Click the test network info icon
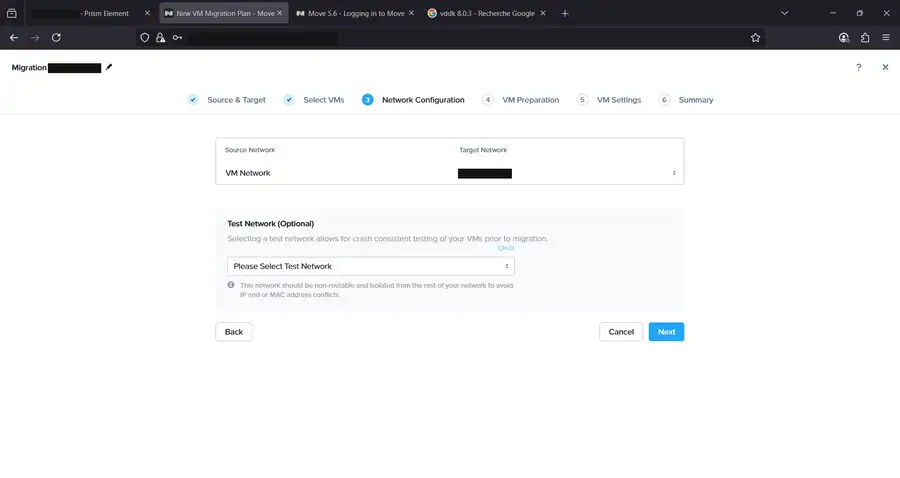This screenshot has width=900, height=478. pos(231,285)
